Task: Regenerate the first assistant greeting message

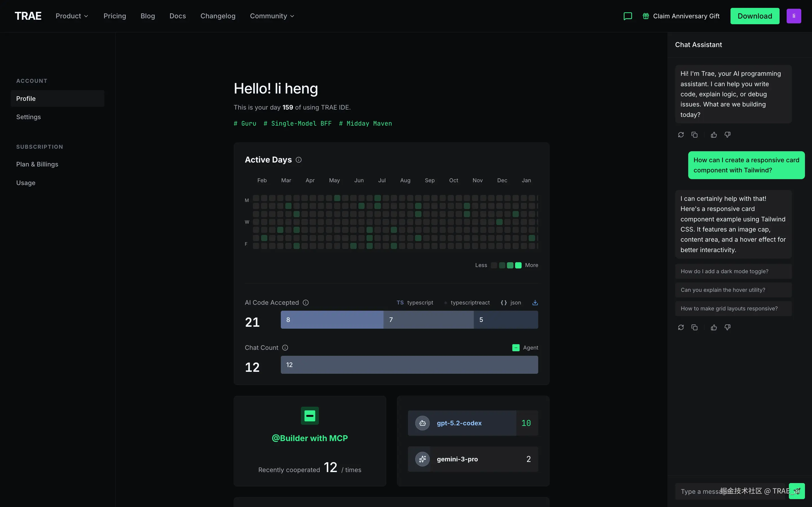Action: (681, 135)
